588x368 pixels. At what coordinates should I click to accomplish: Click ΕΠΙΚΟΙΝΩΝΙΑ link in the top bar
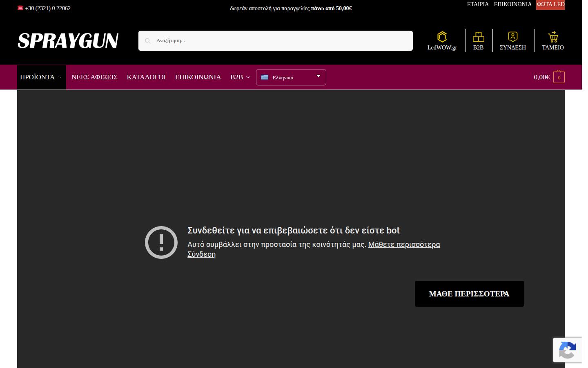[x=513, y=4]
